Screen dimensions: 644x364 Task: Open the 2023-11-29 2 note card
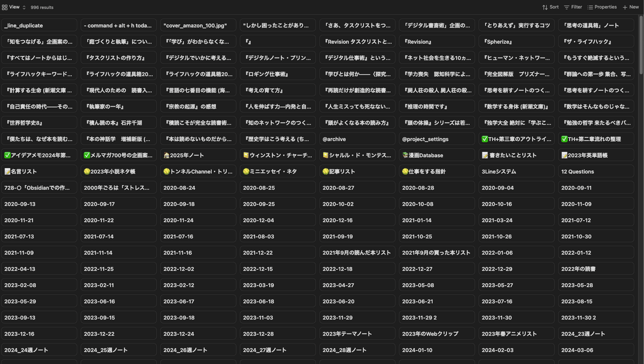(437, 318)
